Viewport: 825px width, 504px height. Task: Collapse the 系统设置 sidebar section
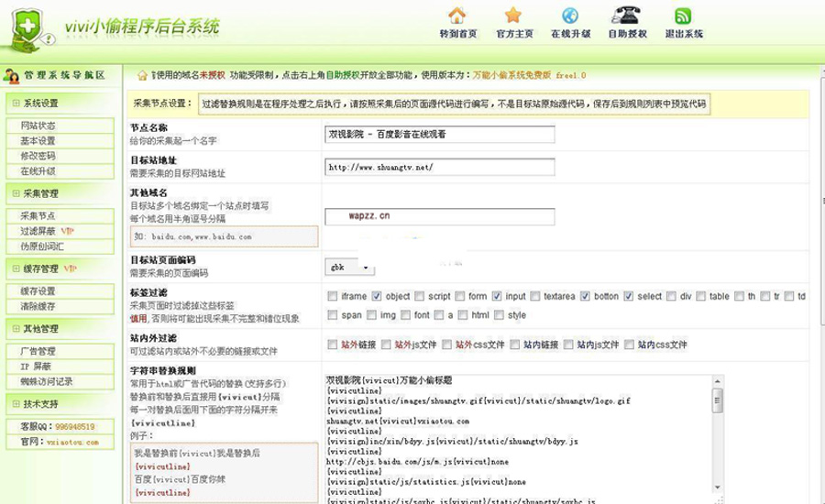13,103
